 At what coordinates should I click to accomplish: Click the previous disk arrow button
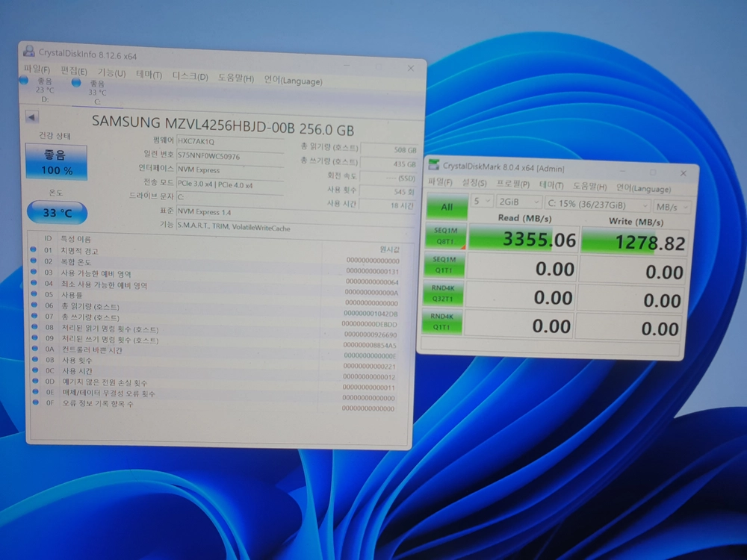tap(31, 117)
